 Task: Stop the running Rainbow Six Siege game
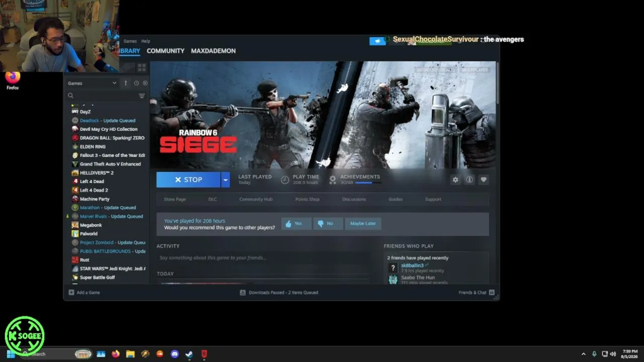pos(188,179)
